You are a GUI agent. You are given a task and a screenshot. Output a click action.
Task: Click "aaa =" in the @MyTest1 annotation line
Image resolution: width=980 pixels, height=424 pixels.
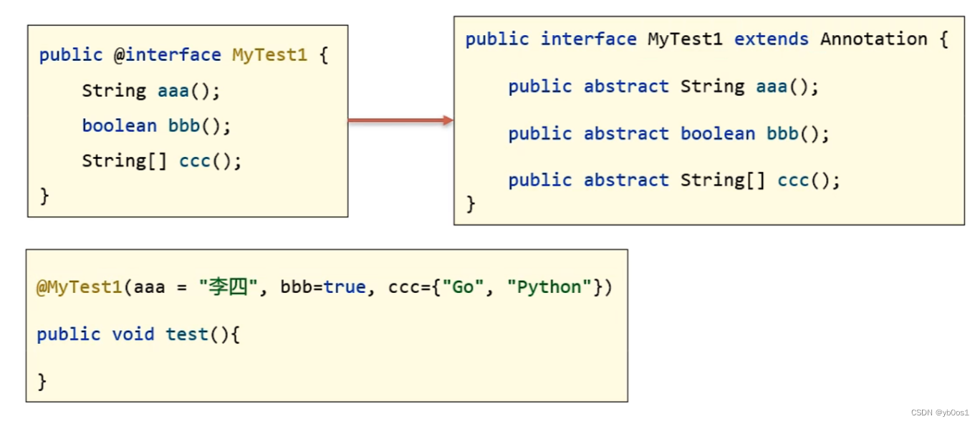(160, 288)
